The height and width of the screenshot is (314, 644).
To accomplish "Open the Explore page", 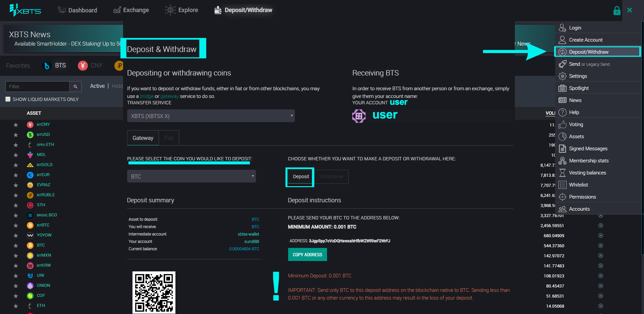I will pos(181,10).
